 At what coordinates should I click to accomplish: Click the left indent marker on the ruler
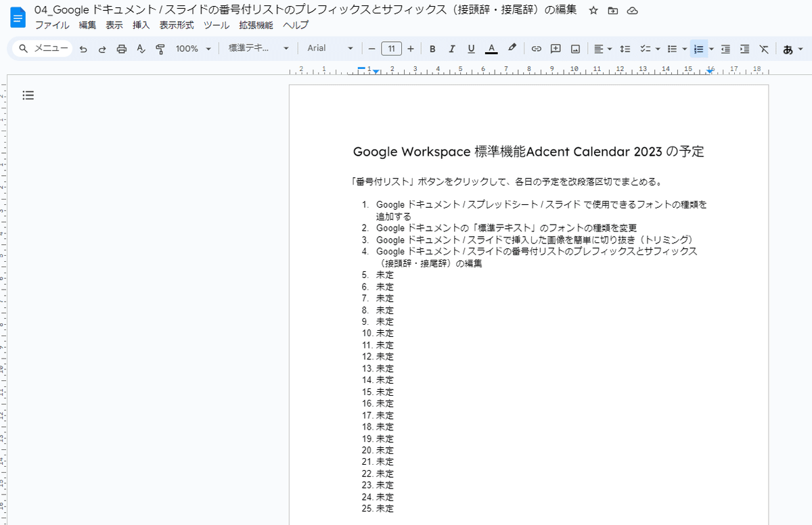point(376,72)
